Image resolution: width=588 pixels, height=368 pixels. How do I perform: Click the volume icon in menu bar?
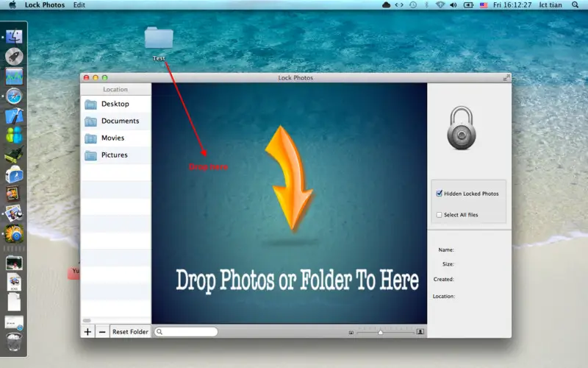tap(453, 5)
